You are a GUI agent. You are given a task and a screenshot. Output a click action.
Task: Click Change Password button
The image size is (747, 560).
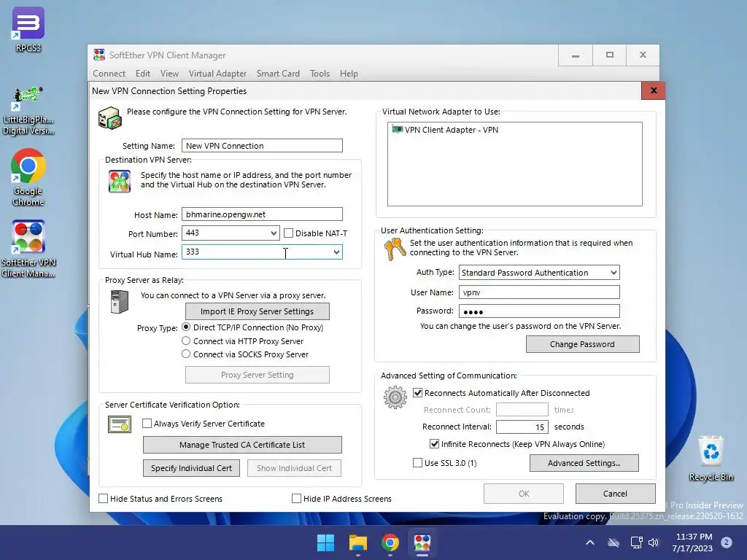tap(583, 344)
